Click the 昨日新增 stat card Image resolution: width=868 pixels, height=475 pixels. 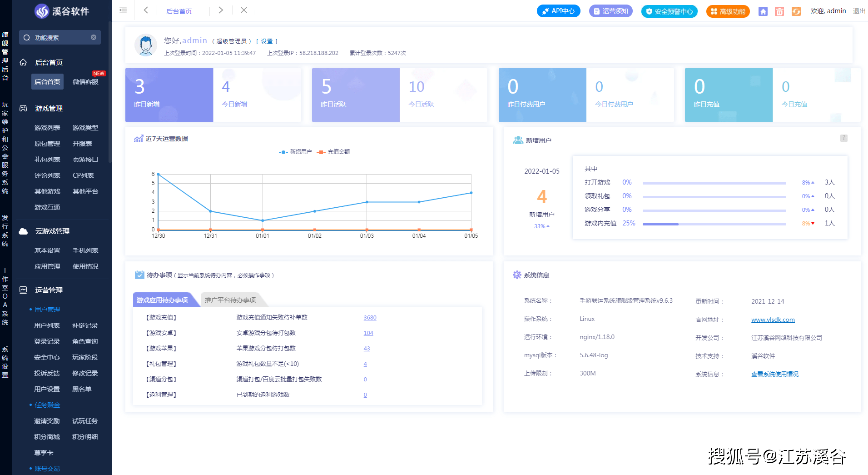tap(169, 95)
